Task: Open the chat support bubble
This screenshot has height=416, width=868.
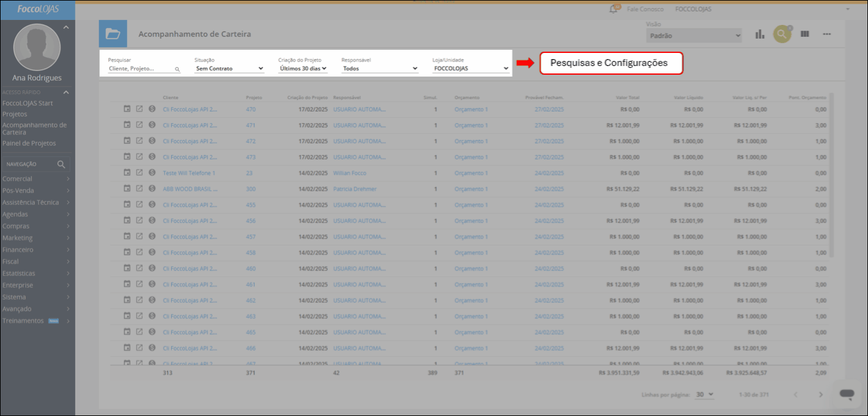Action: [846, 394]
